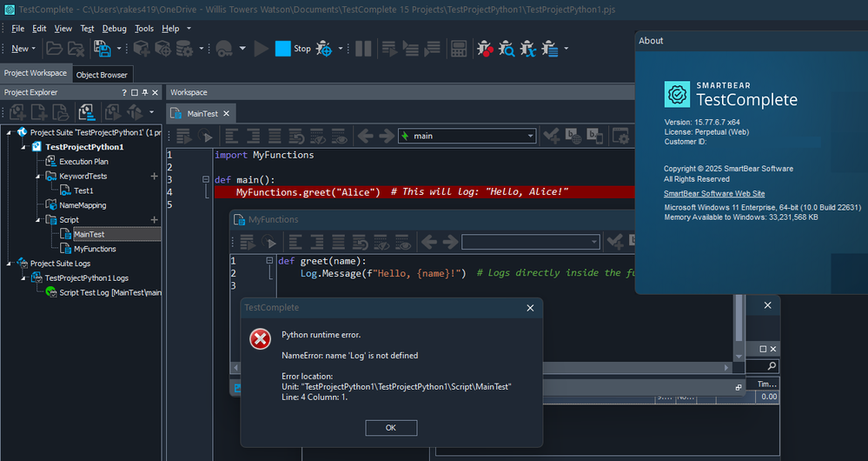Click the help question mark in the Project Explorer header

click(x=124, y=92)
